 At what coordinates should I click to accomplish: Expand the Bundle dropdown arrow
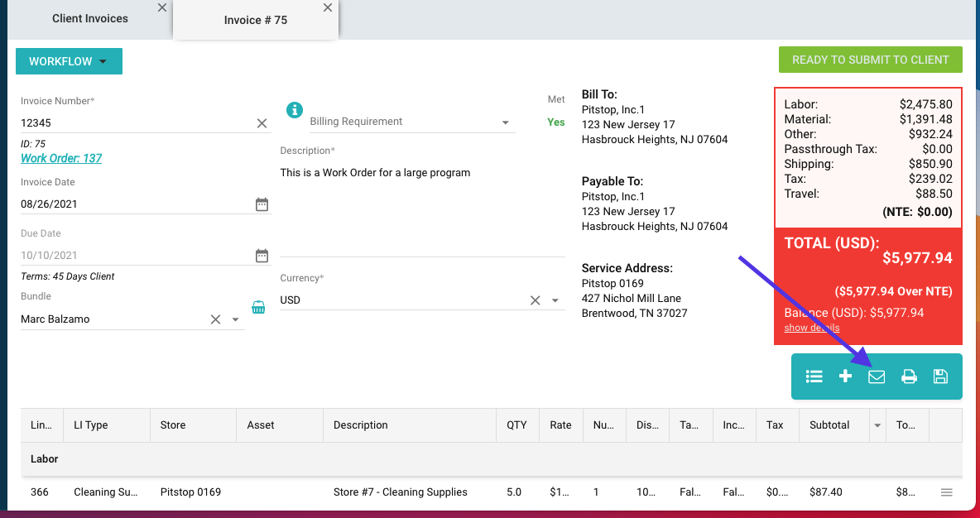point(235,319)
